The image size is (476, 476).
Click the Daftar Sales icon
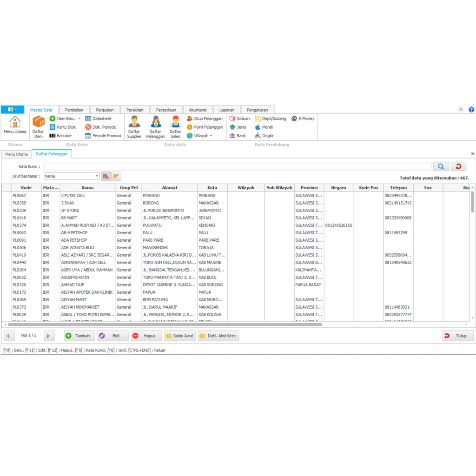[x=175, y=127]
